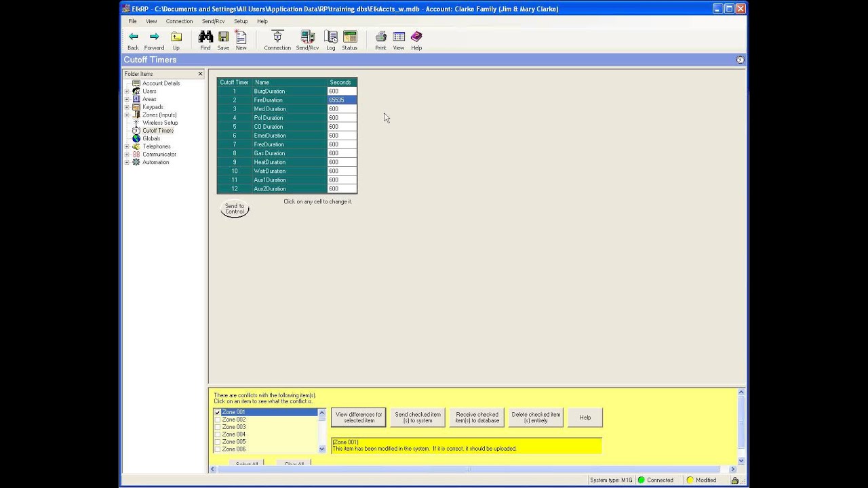Click the Help button in conflicts panel
The width and height of the screenshot is (868, 488).
tap(585, 418)
